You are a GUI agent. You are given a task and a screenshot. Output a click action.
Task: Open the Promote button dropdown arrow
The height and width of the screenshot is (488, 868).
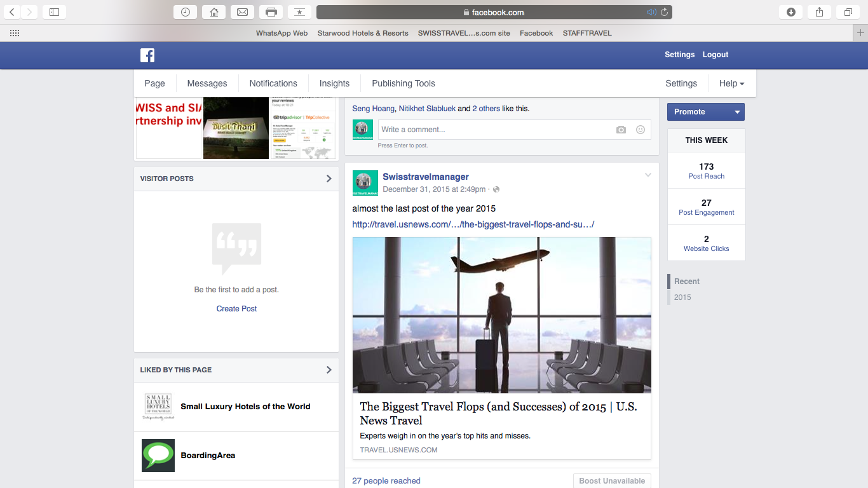(737, 112)
